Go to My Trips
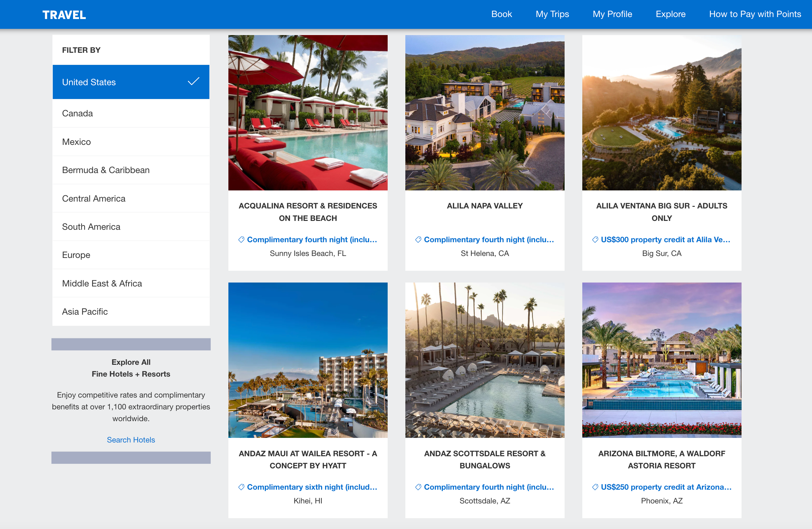 pyautogui.click(x=552, y=14)
